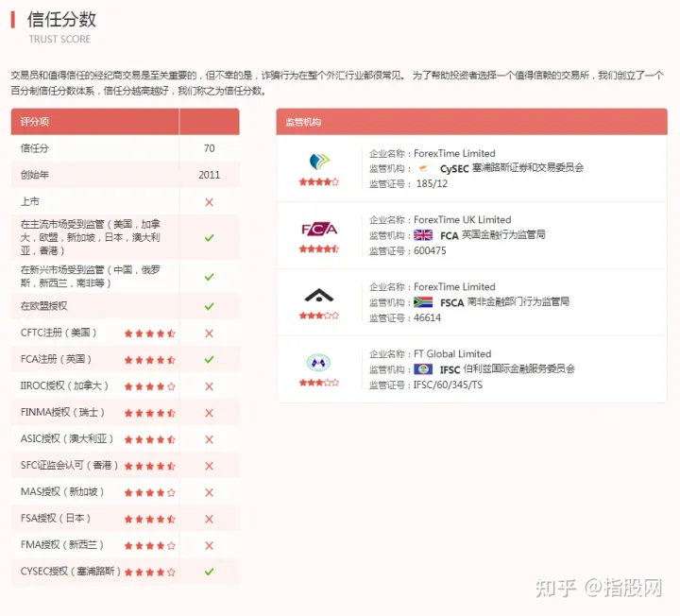The image size is (680, 616).
Task: Click company name FT Global Limited
Action: point(452,353)
